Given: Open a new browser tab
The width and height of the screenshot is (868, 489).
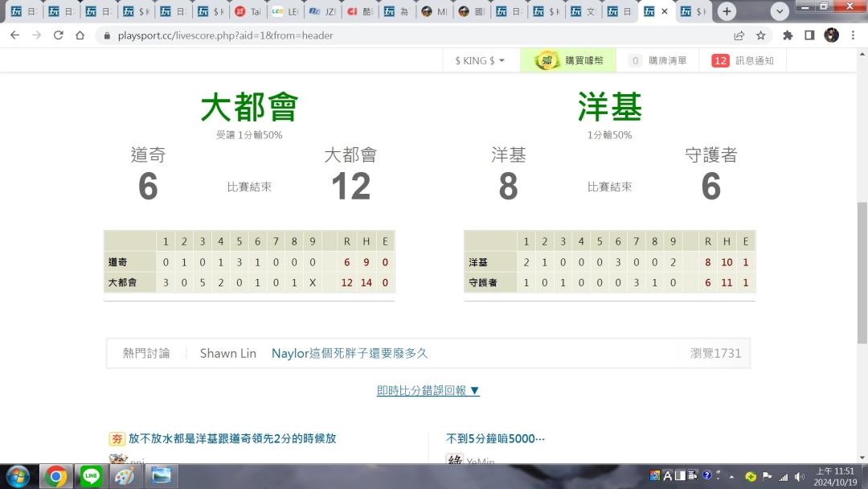Looking at the screenshot, I should pos(727,11).
